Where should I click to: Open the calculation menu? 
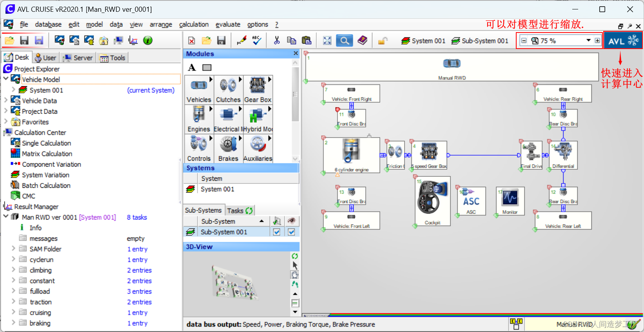(194, 24)
